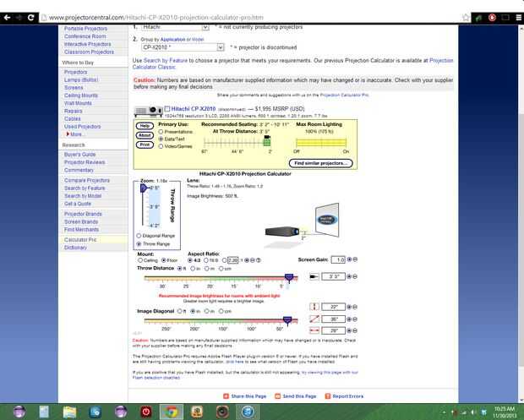Click the Hitachi projector thumbnail image

(x=149, y=111)
